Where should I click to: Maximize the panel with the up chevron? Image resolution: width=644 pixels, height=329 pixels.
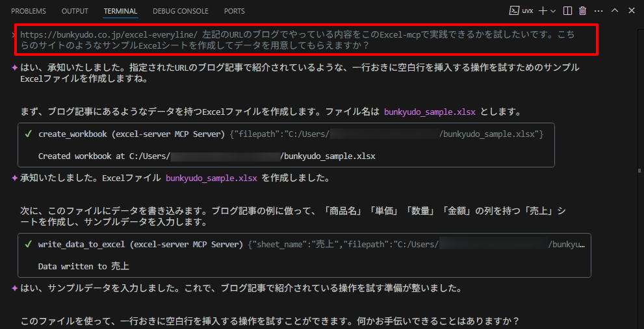(615, 10)
